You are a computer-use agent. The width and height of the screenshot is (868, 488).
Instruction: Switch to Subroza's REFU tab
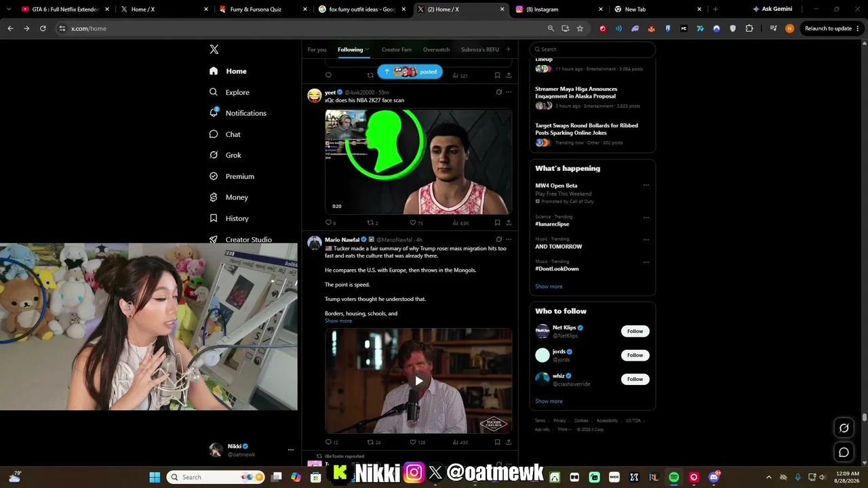click(x=480, y=49)
